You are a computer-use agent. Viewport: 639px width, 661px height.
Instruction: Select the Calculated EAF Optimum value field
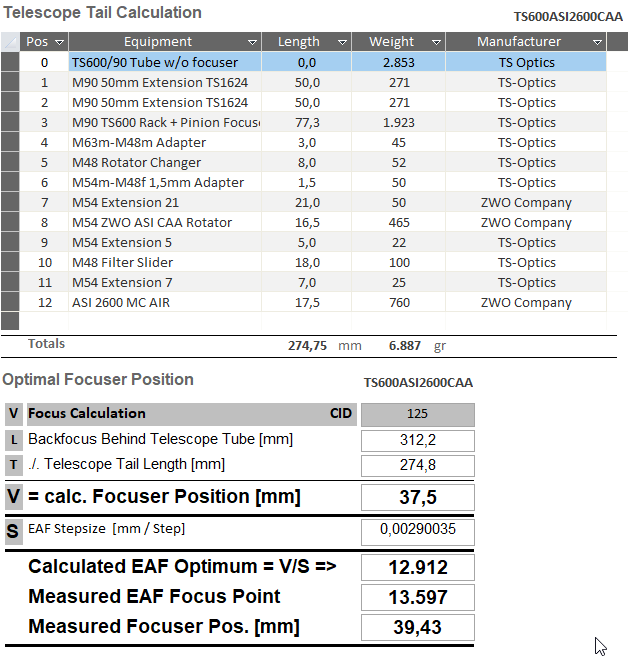[x=417, y=567]
